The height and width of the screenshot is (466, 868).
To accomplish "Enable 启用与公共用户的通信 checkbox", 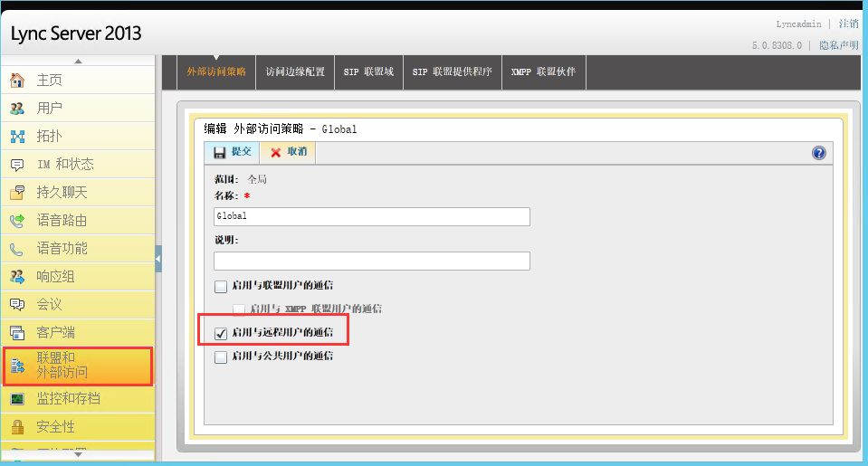I will point(221,357).
